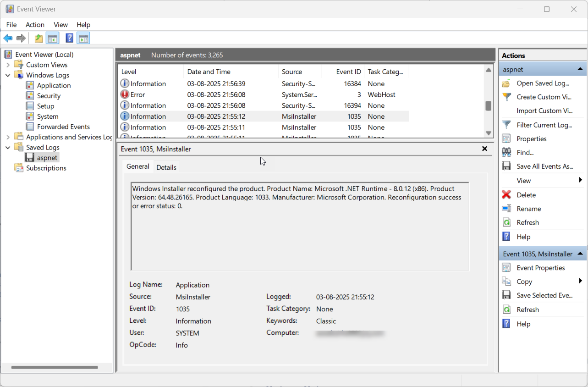
Task: Select Windows Logs in the tree
Action: tap(48, 75)
